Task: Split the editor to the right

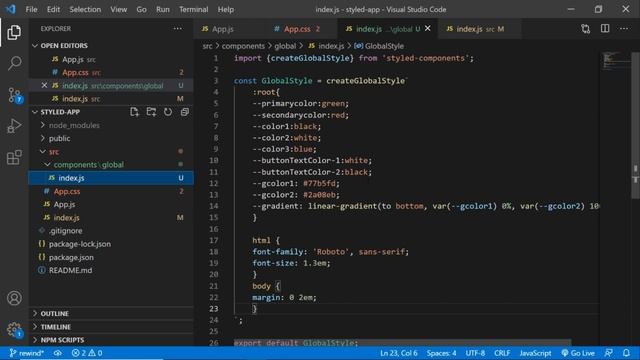Action: pos(605,29)
